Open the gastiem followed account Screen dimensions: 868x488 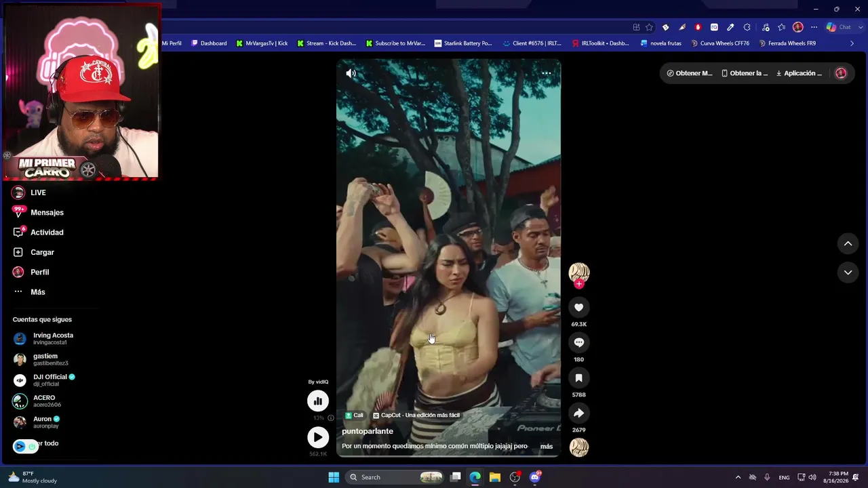click(41, 359)
